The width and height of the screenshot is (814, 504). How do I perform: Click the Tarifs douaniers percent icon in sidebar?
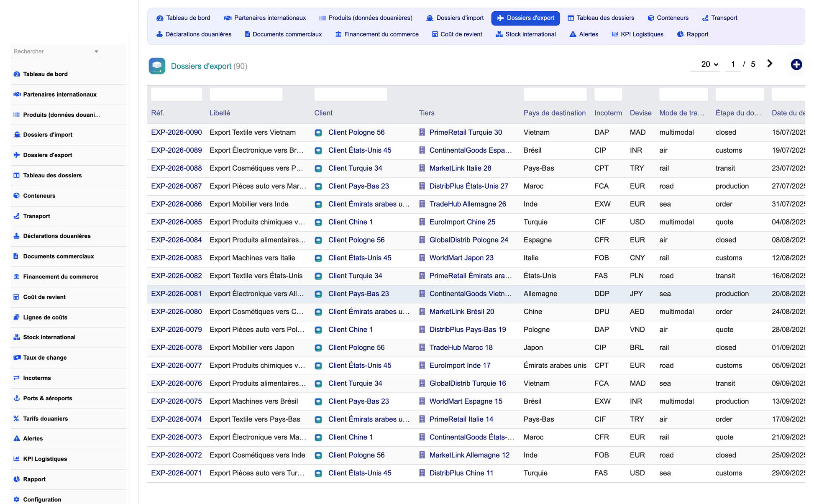[16, 419]
